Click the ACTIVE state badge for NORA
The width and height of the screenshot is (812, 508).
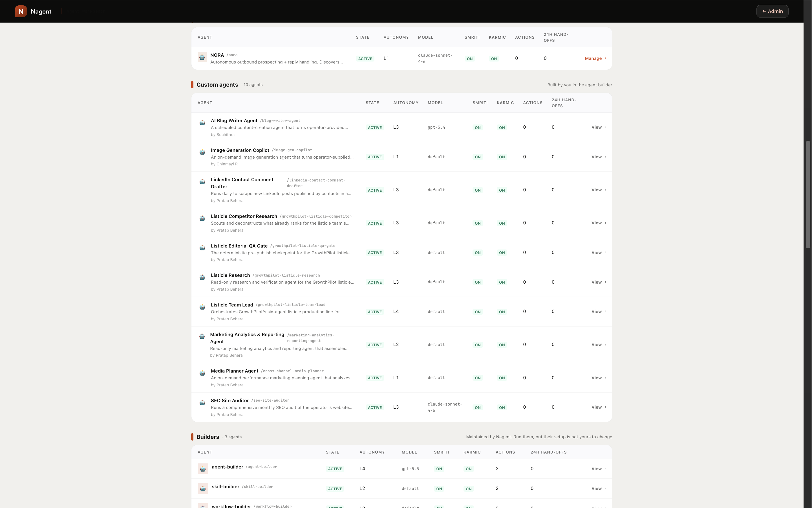[x=365, y=59]
